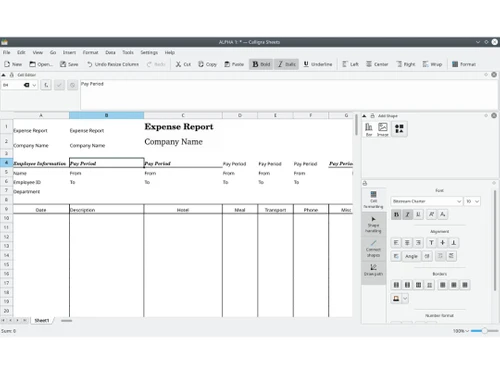
Task: Open the Tools menu
Action: pyautogui.click(x=128, y=52)
